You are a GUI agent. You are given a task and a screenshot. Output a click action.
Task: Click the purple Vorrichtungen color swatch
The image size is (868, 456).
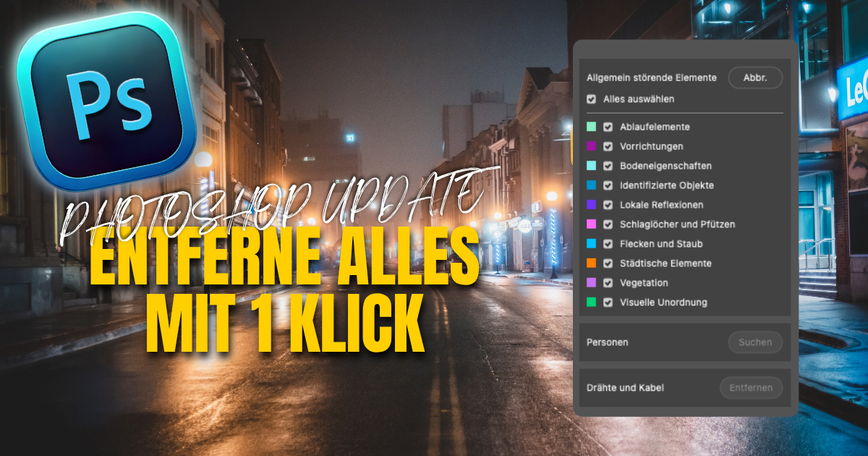pos(592,146)
